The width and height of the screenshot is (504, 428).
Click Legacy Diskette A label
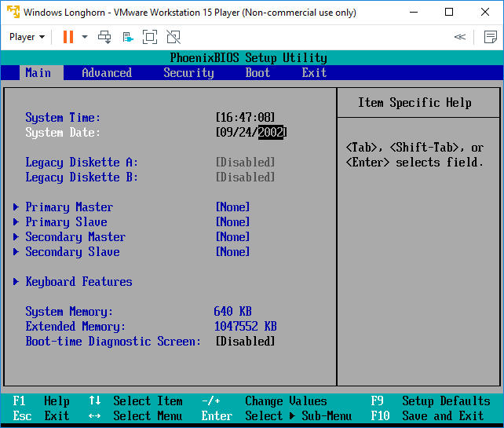click(x=82, y=163)
